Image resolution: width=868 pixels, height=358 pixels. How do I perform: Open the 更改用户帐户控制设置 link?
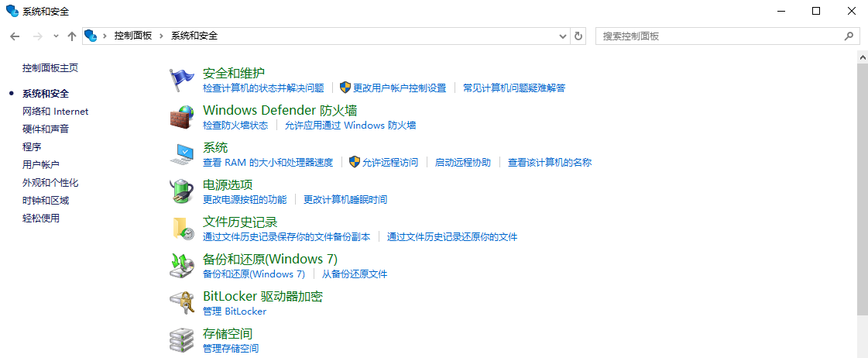tap(400, 88)
